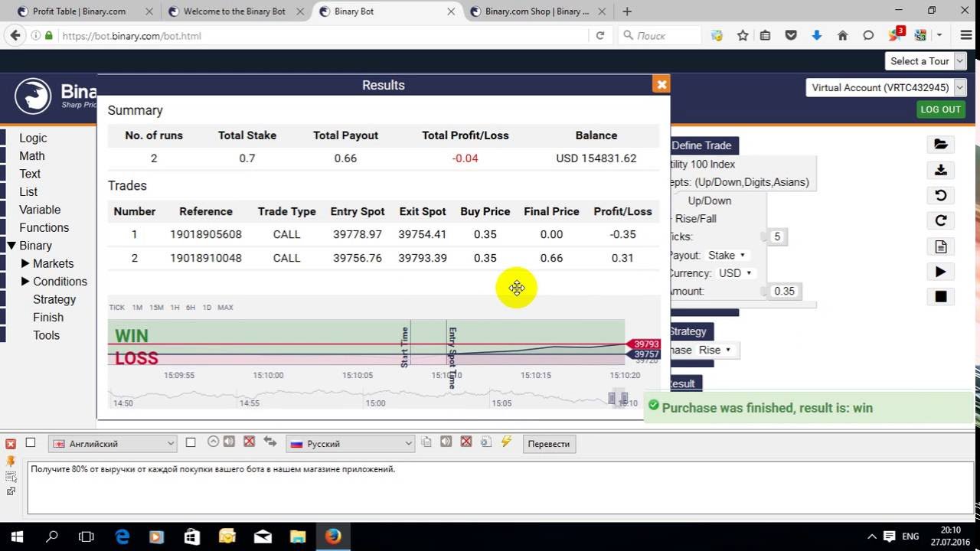The image size is (980, 551).
Task: Click the undo arrow icon in the bot toolbar
Action: [941, 195]
